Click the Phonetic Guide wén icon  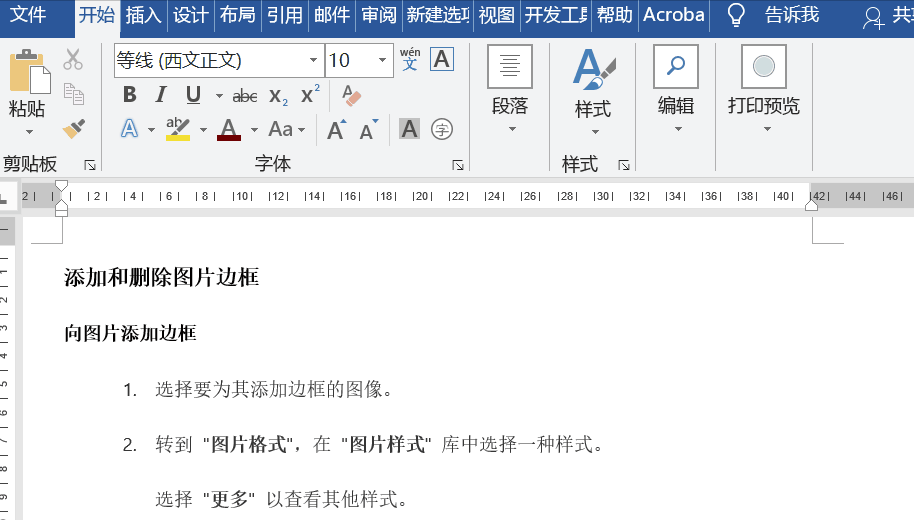point(410,59)
